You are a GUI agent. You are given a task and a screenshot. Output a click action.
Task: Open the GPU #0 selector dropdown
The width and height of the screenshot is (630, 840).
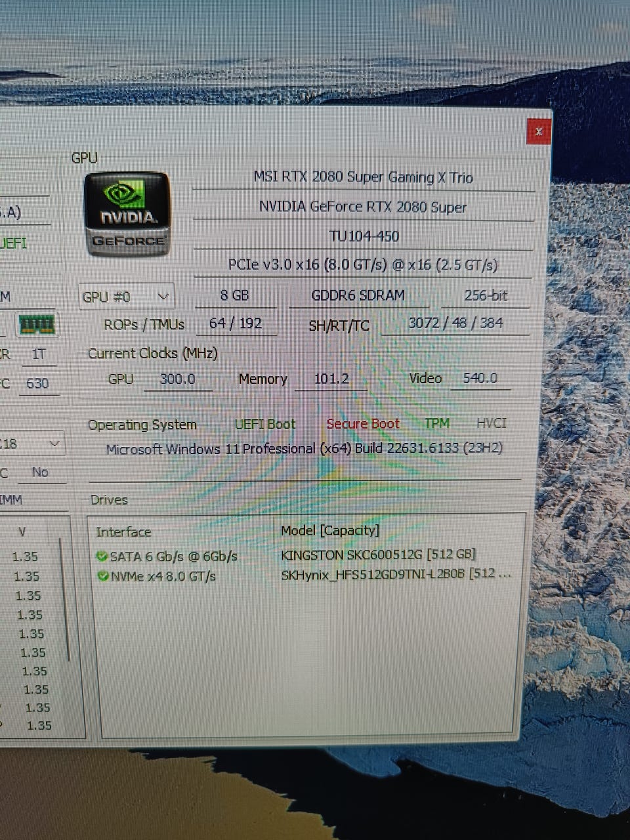126,297
